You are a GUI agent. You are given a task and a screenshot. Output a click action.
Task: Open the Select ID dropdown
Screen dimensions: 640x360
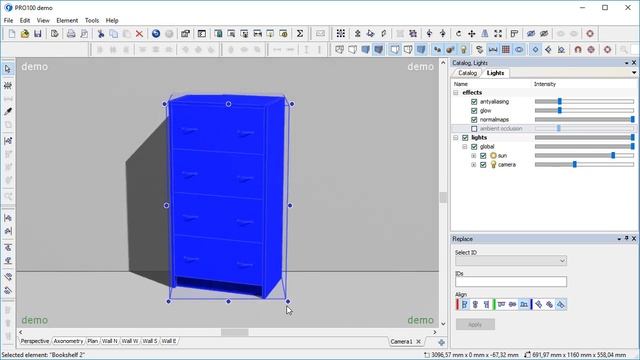click(x=511, y=261)
